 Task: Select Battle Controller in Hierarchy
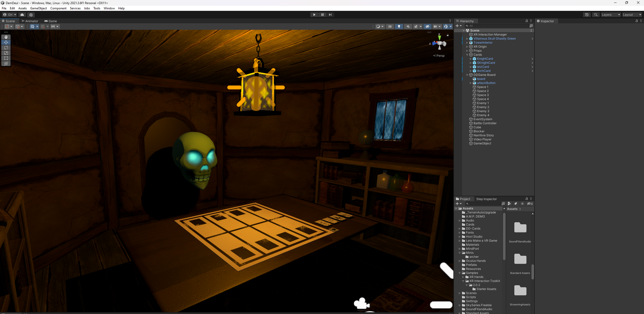coord(485,123)
